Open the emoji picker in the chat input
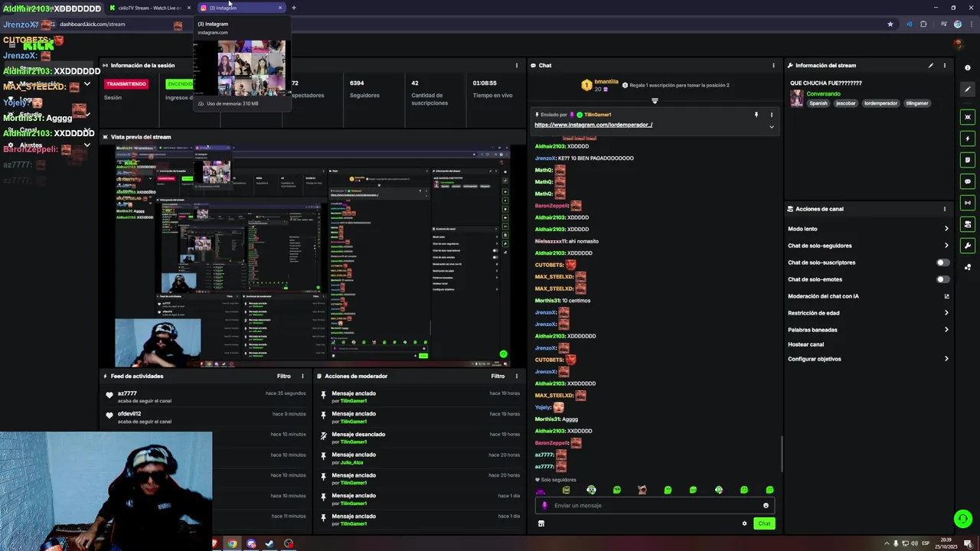The width and height of the screenshot is (980, 551). tap(766, 505)
